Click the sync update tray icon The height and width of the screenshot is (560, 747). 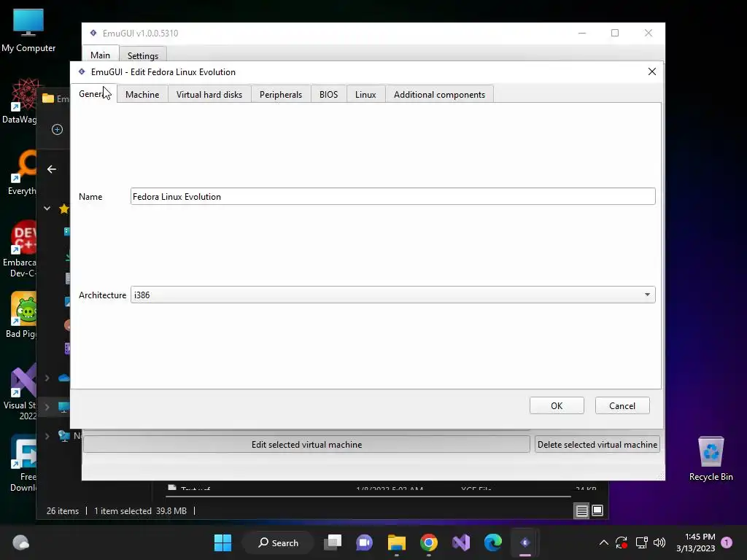pyautogui.click(x=622, y=542)
